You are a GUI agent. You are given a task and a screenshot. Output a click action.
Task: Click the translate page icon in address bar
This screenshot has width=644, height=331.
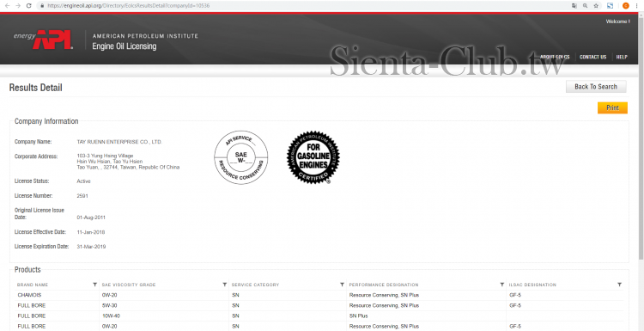[x=574, y=6]
